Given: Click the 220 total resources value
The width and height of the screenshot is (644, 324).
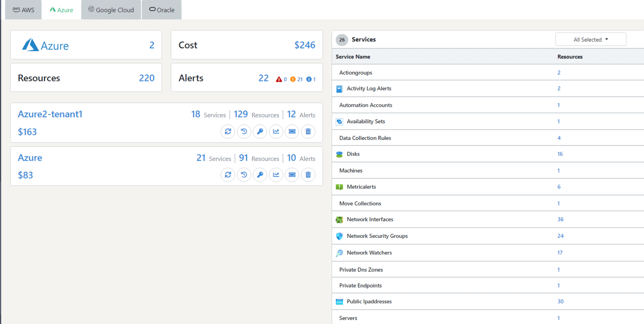Looking at the screenshot, I should (x=147, y=78).
